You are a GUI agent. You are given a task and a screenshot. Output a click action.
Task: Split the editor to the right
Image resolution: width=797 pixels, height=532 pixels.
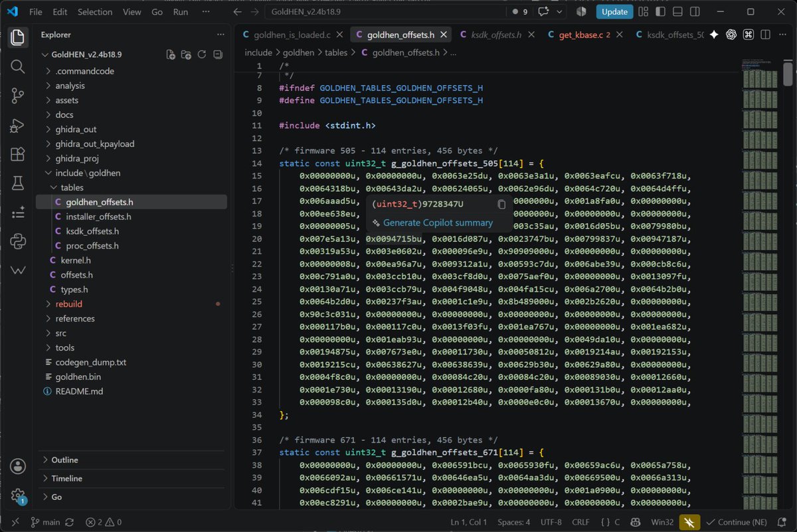(766, 35)
